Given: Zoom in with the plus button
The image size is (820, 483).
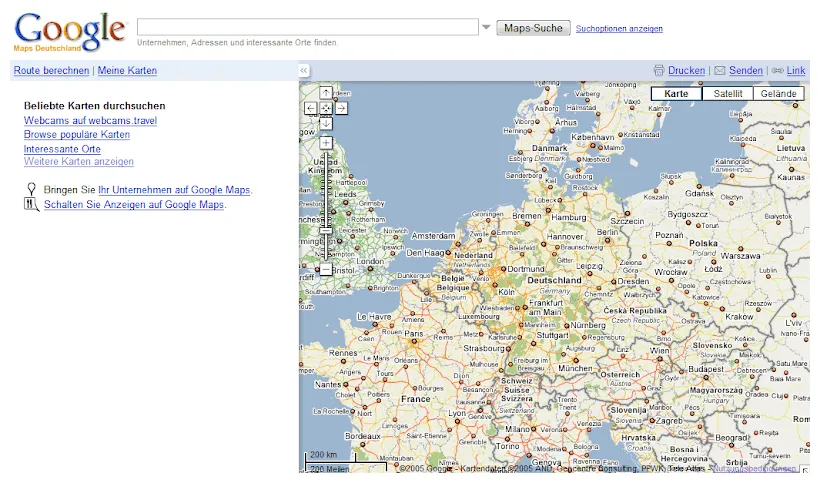Looking at the screenshot, I should pyautogui.click(x=326, y=143).
